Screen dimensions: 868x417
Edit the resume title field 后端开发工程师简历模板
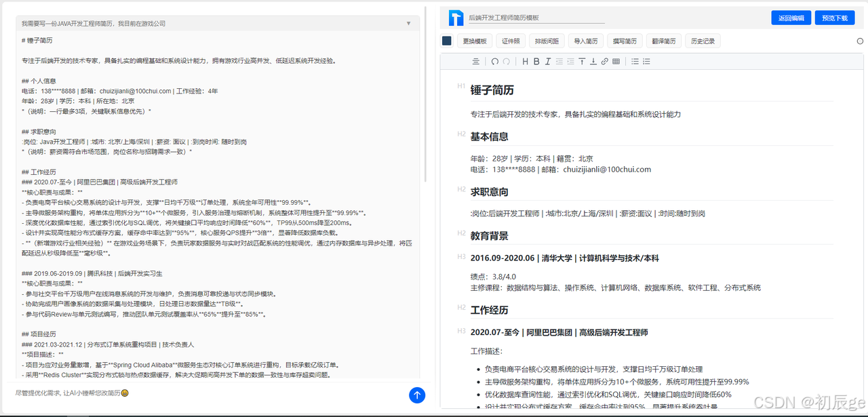(x=536, y=18)
